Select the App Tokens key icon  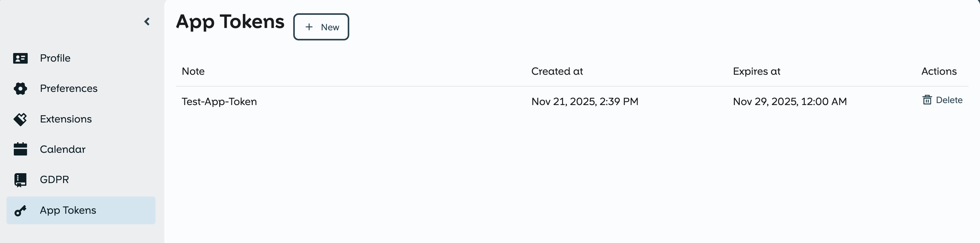20,210
